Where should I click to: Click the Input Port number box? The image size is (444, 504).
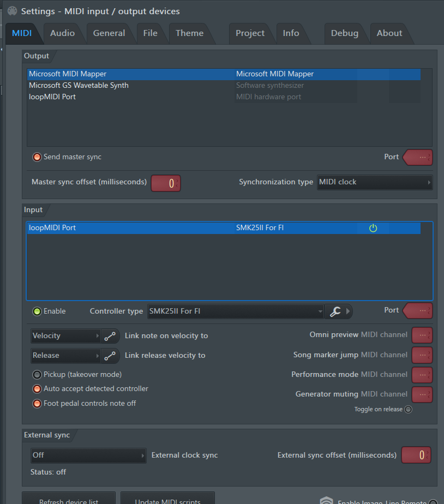pyautogui.click(x=418, y=311)
